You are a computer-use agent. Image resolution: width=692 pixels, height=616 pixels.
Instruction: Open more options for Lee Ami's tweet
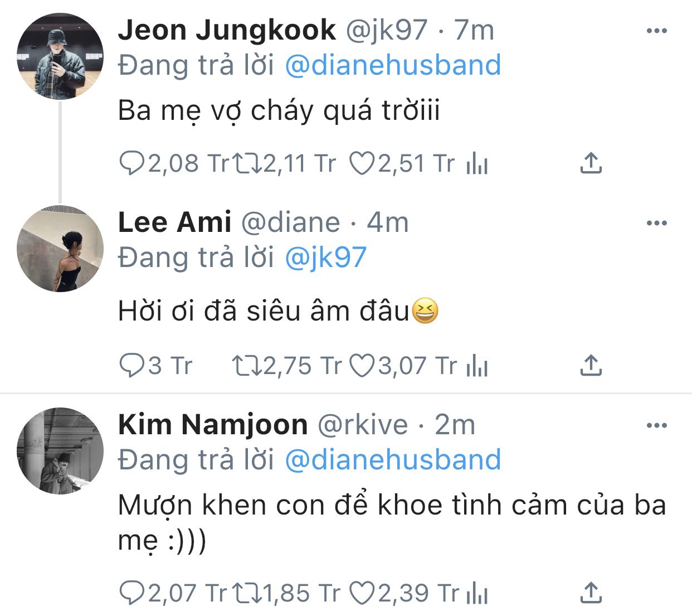656,223
